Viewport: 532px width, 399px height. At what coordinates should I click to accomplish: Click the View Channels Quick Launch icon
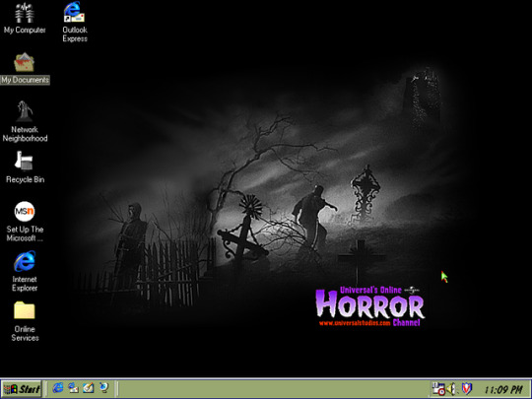pyautogui.click(x=103, y=388)
